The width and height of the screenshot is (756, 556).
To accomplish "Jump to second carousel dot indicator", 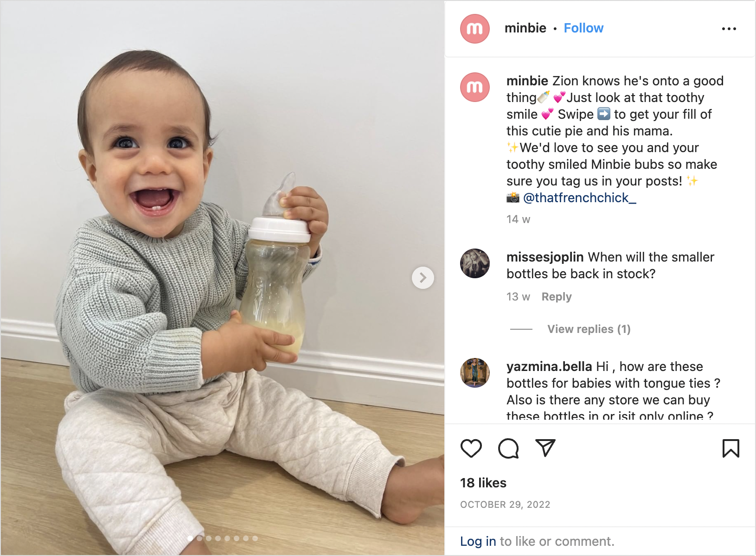I will [x=199, y=538].
